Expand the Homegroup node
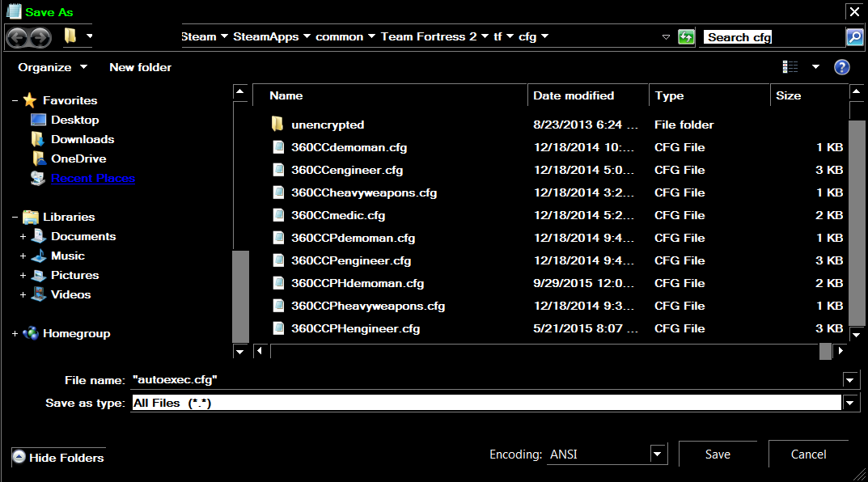 tap(15, 333)
